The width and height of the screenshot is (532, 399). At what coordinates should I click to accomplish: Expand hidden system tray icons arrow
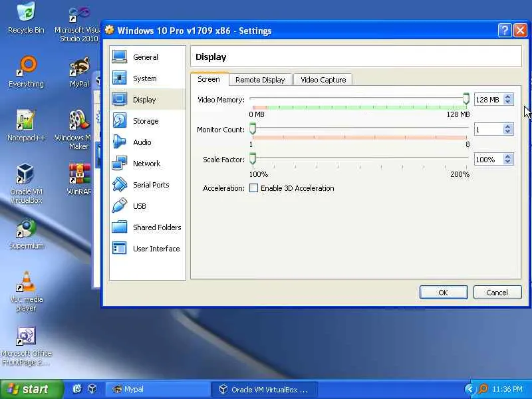coord(469,389)
